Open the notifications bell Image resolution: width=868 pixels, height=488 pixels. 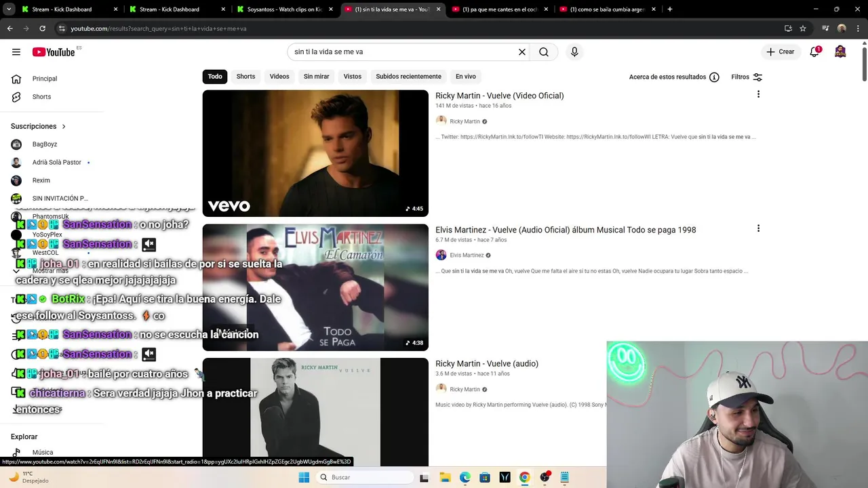click(814, 52)
